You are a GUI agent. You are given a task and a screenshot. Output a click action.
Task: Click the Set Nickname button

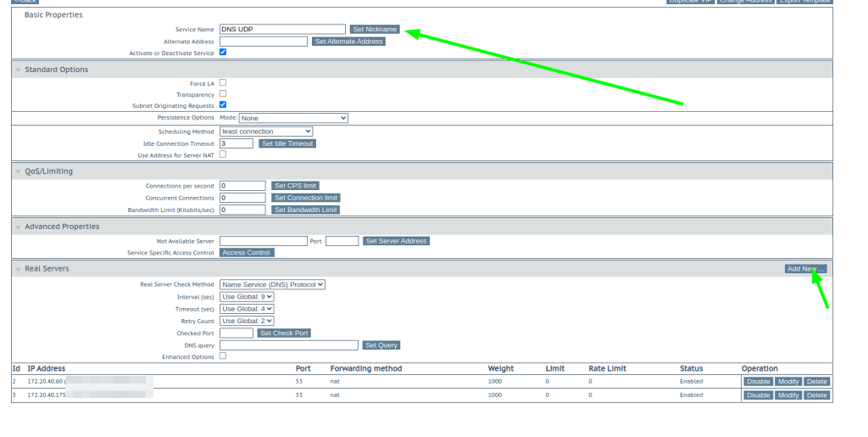click(375, 29)
